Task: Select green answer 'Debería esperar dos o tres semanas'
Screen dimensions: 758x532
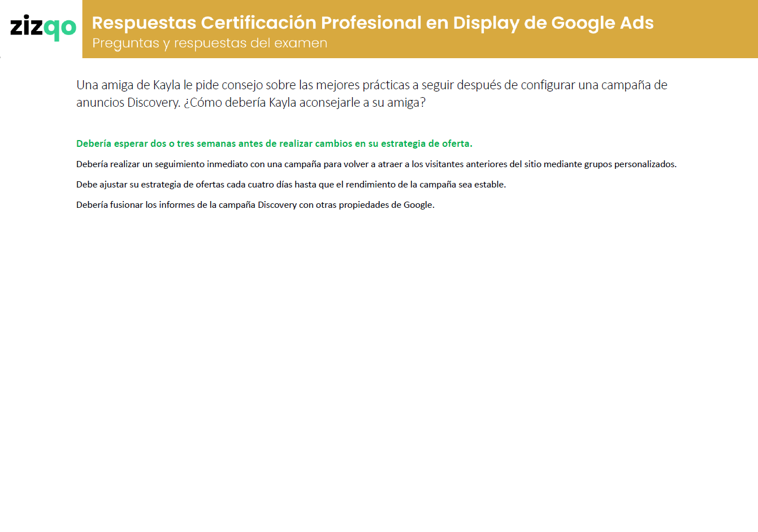Action: 274,143
